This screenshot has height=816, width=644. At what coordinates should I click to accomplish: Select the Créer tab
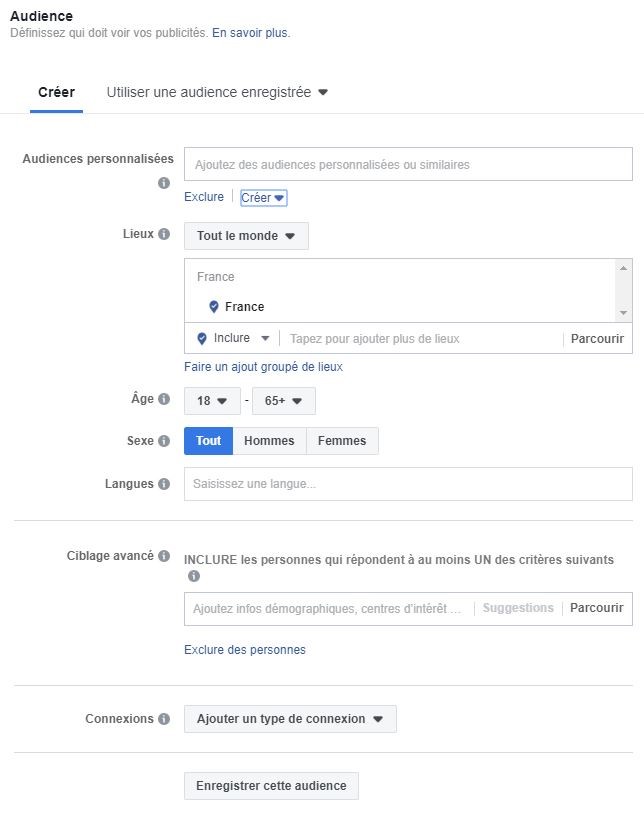[56, 93]
